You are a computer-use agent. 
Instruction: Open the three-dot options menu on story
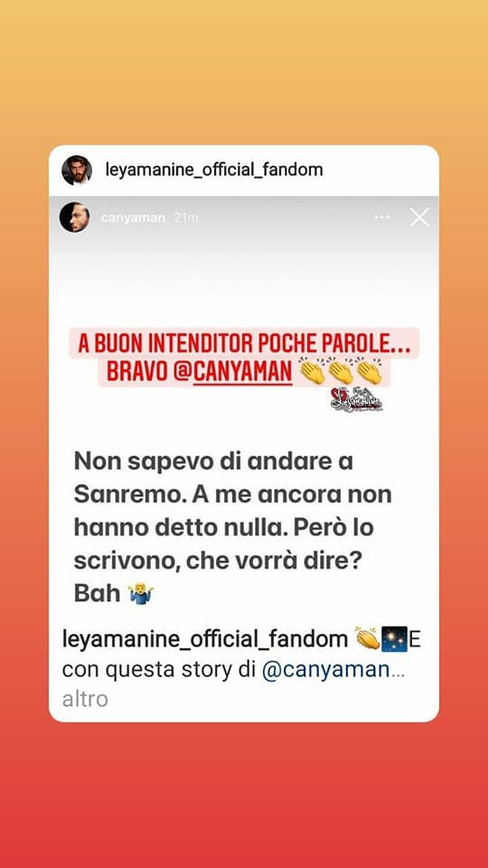pyautogui.click(x=381, y=218)
